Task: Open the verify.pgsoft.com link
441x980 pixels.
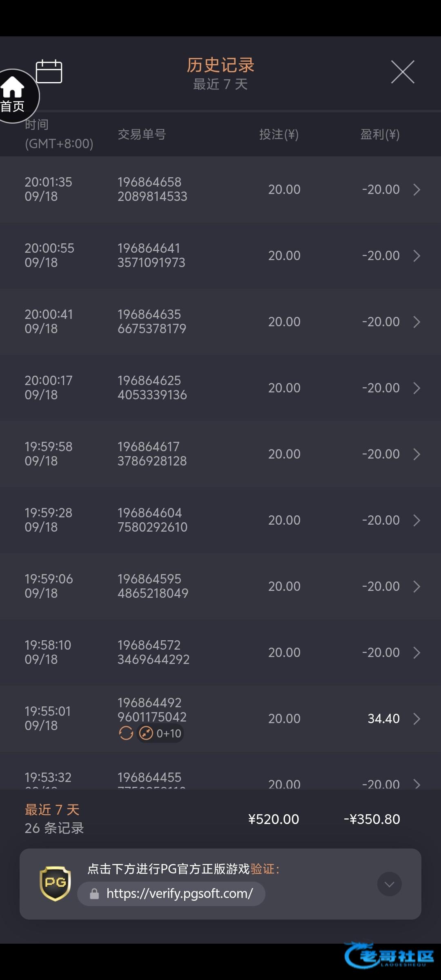Action: tap(180, 894)
